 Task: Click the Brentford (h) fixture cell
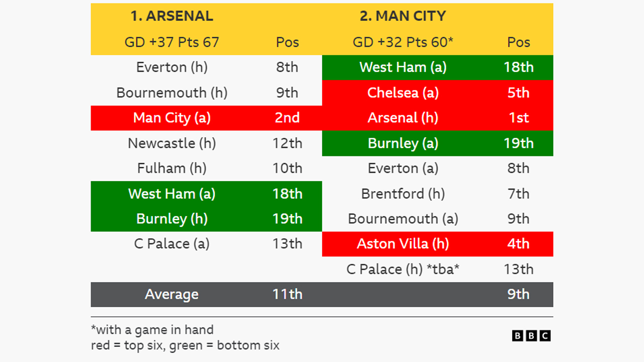tap(403, 194)
